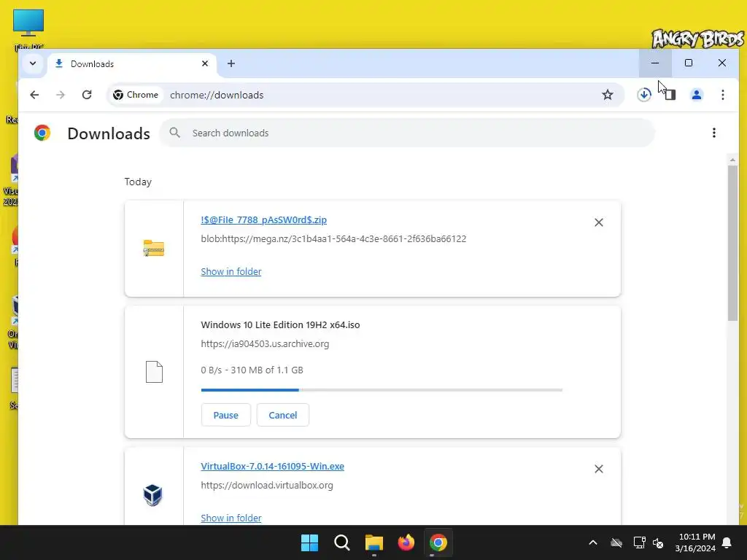This screenshot has height=560, width=747.
Task: Open taskbar Search
Action: (342, 542)
